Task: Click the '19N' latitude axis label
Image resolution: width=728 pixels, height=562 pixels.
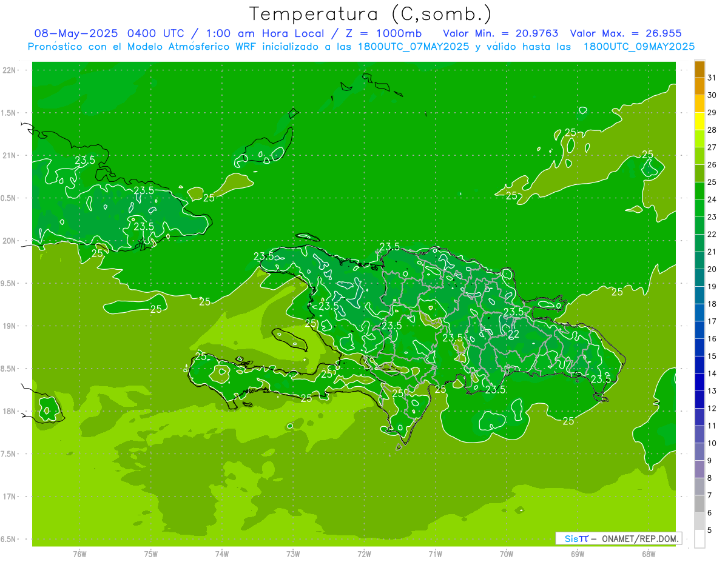Action: click(10, 326)
